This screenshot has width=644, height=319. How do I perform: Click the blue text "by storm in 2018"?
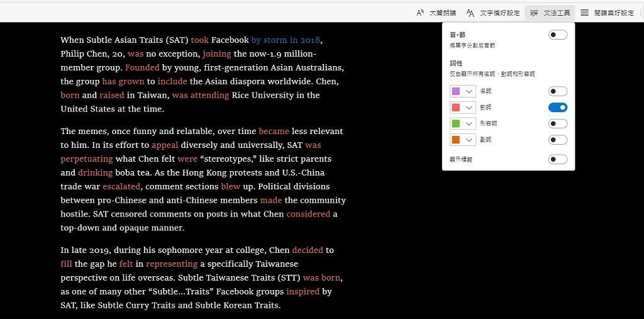[x=286, y=40]
